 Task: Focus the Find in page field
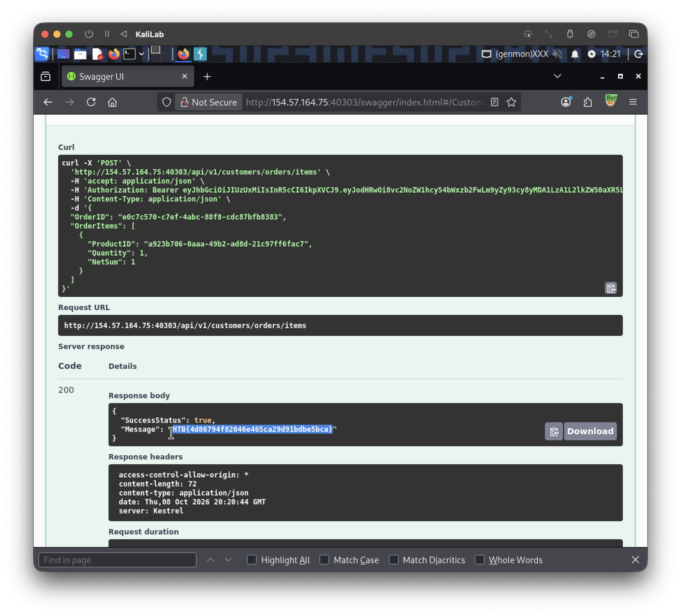[117, 560]
